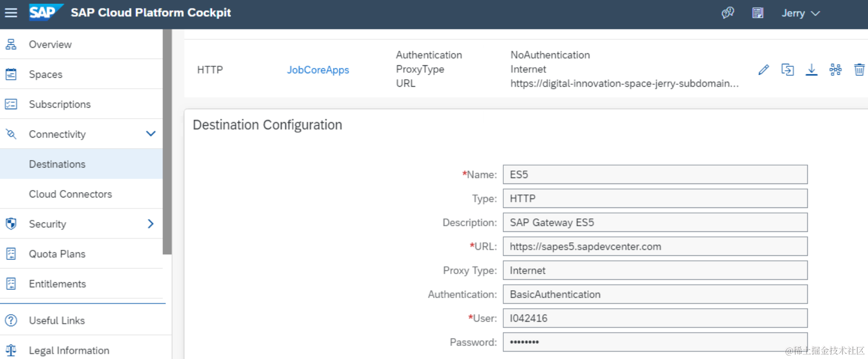Click the Name field containing ES5
The image size is (868, 359).
click(655, 175)
